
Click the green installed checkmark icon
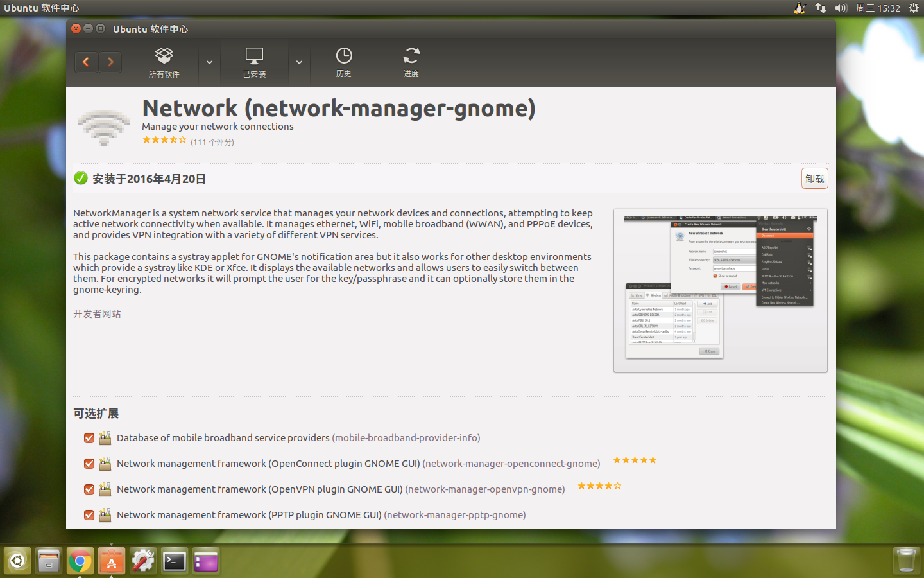coord(81,179)
